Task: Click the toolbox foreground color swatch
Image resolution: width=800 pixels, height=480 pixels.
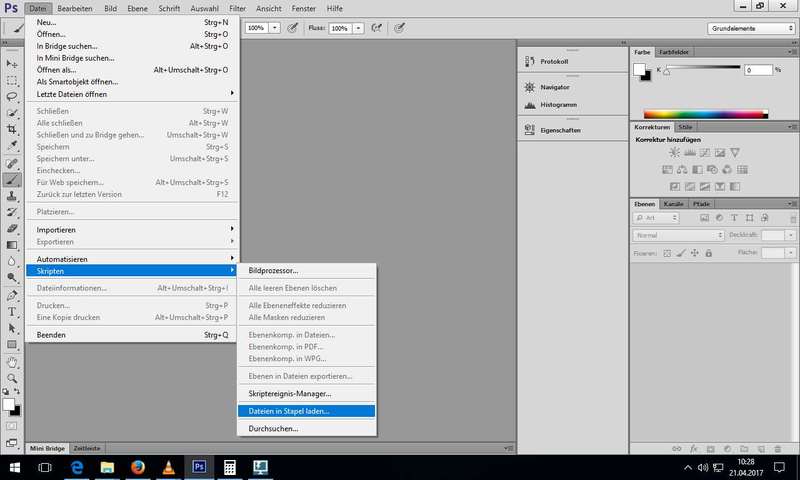Action: coord(9,405)
